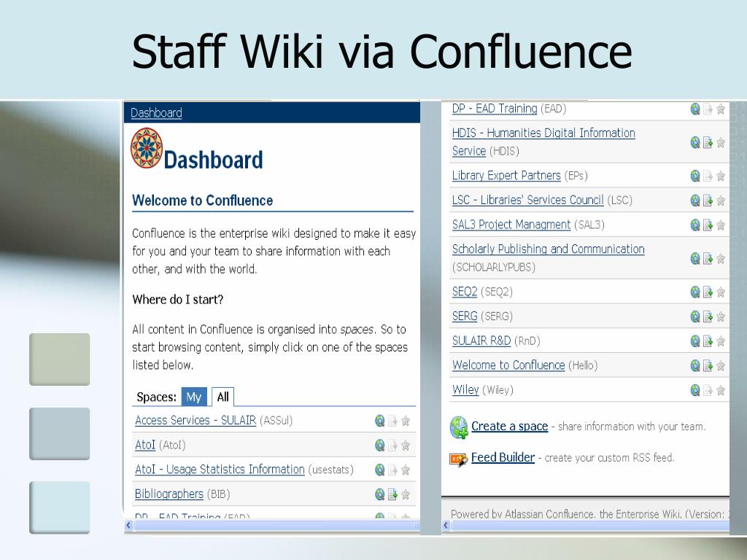Click the add page icon for SAL3 Project Managment
Viewport: 747px width, 560px height.
coord(708,225)
